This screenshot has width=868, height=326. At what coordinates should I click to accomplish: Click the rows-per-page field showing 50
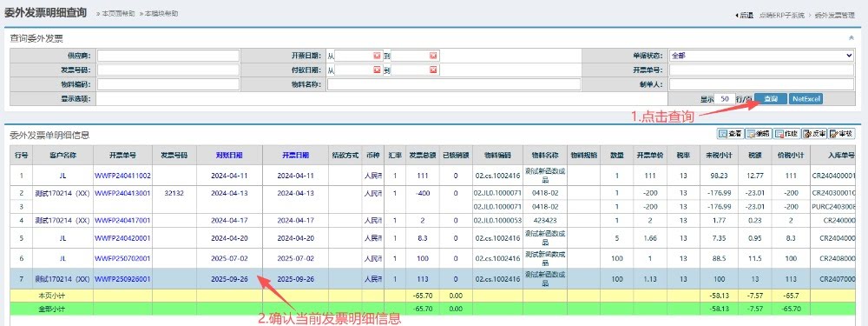pyautogui.click(x=725, y=99)
